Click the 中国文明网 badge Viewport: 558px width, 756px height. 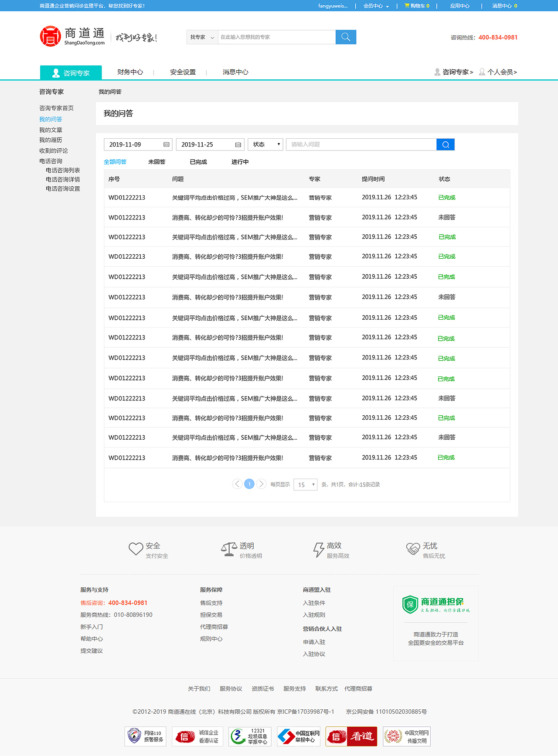(407, 736)
